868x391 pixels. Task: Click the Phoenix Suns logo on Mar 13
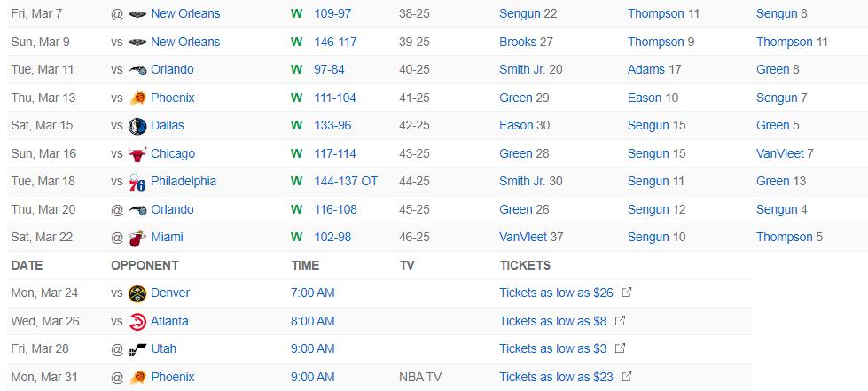pyautogui.click(x=137, y=98)
